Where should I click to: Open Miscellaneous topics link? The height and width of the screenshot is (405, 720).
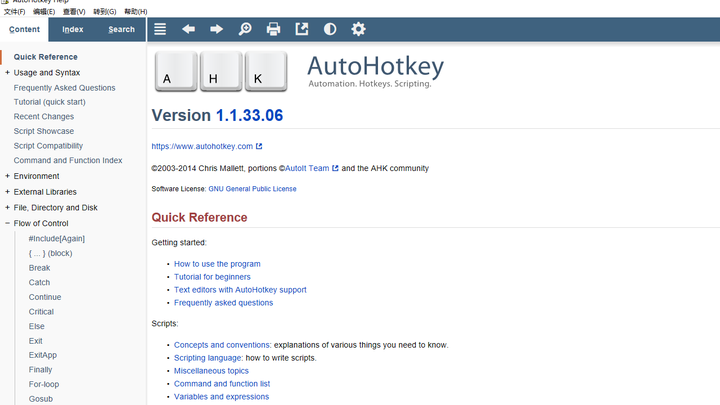211,371
